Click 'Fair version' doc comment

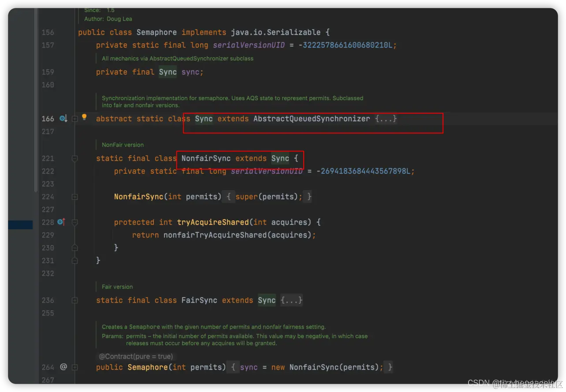point(117,287)
